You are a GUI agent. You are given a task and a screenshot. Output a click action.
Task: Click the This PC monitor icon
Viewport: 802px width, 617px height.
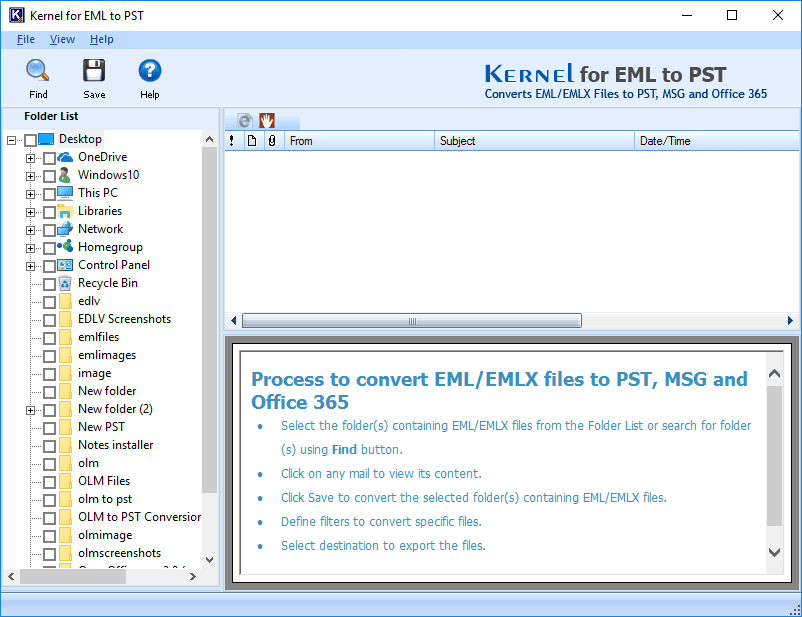(65, 193)
